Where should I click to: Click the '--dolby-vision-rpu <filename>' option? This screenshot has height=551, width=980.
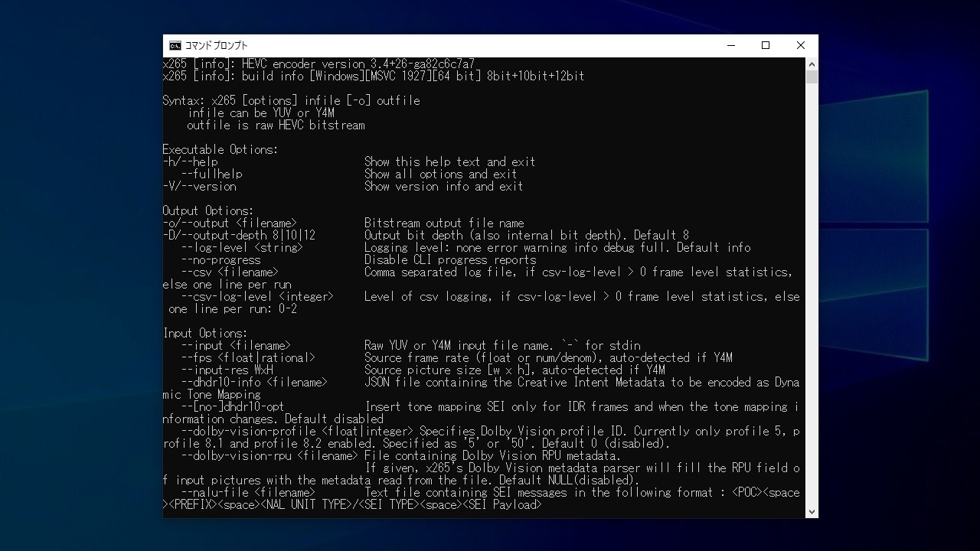[x=269, y=456]
